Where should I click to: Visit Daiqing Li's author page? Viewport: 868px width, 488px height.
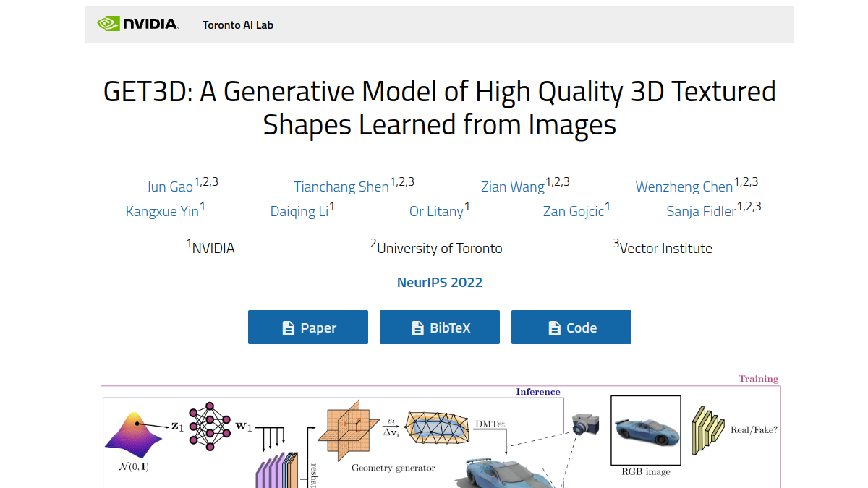pos(299,211)
